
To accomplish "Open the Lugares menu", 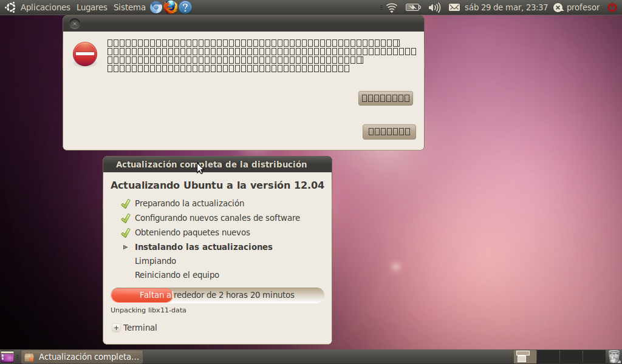I will pos(92,7).
